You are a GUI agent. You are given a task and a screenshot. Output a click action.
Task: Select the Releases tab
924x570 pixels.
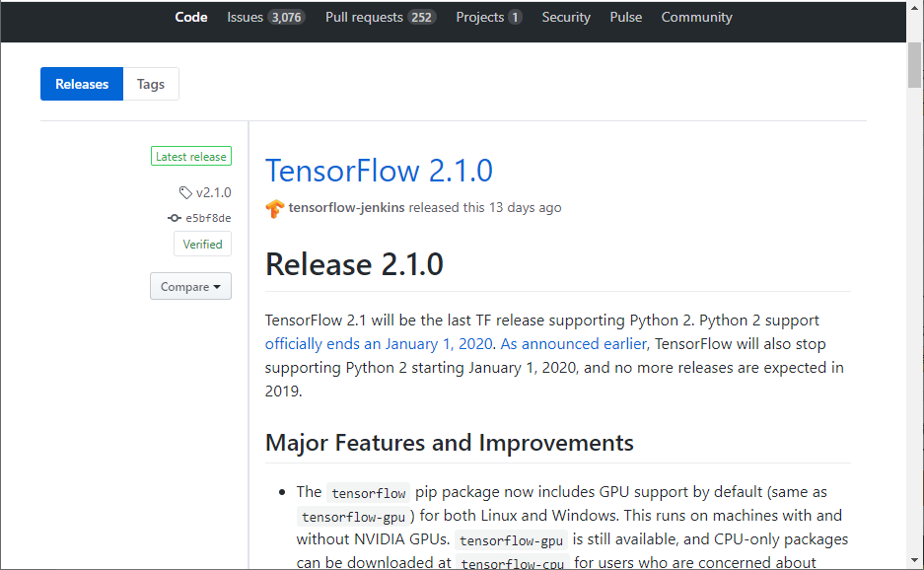(81, 84)
